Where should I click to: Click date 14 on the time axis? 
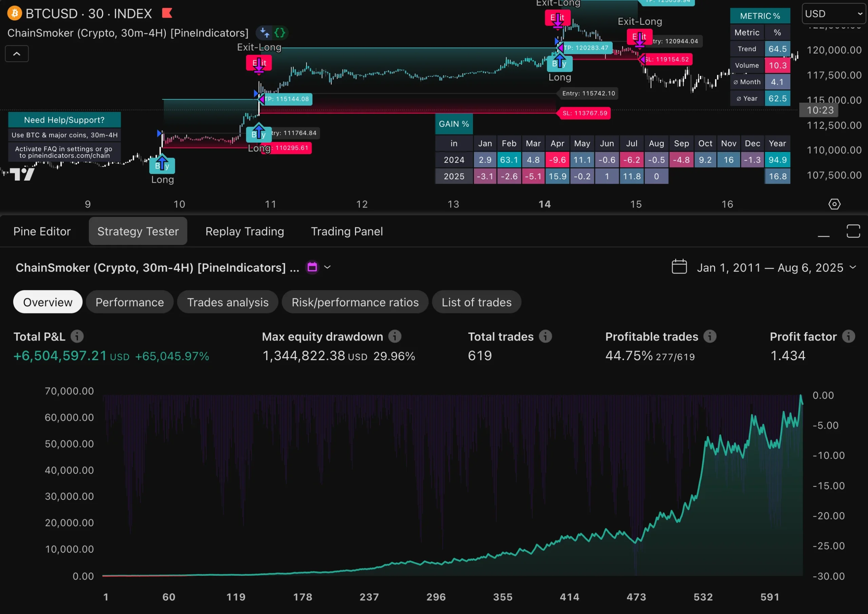pos(545,204)
